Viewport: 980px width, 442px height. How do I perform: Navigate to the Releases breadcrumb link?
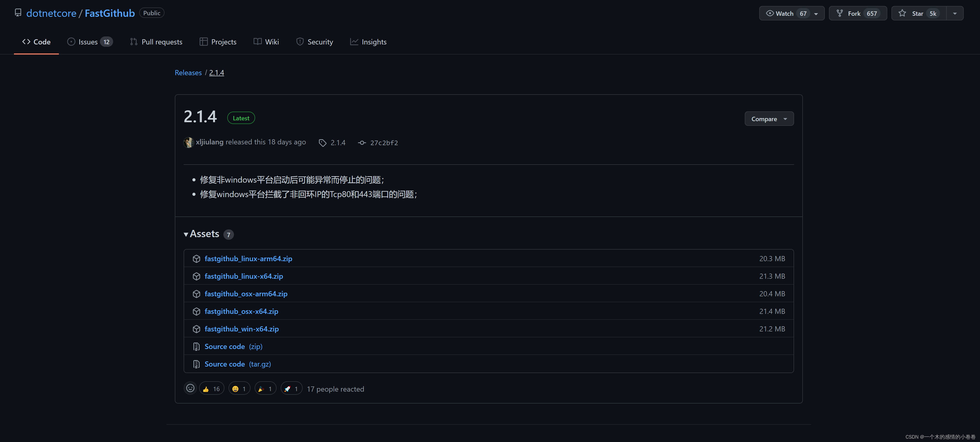click(x=188, y=72)
